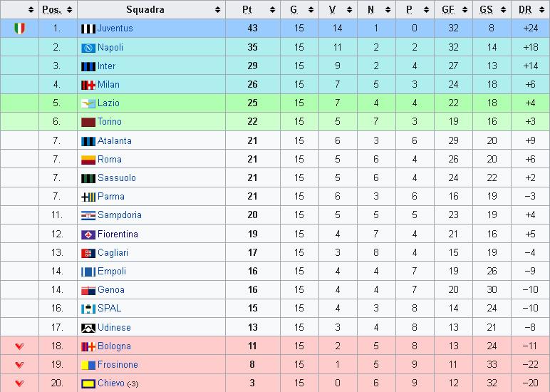The height and width of the screenshot is (392, 550).
Task: Sort table by Squadra column arrows
Action: 217,10
